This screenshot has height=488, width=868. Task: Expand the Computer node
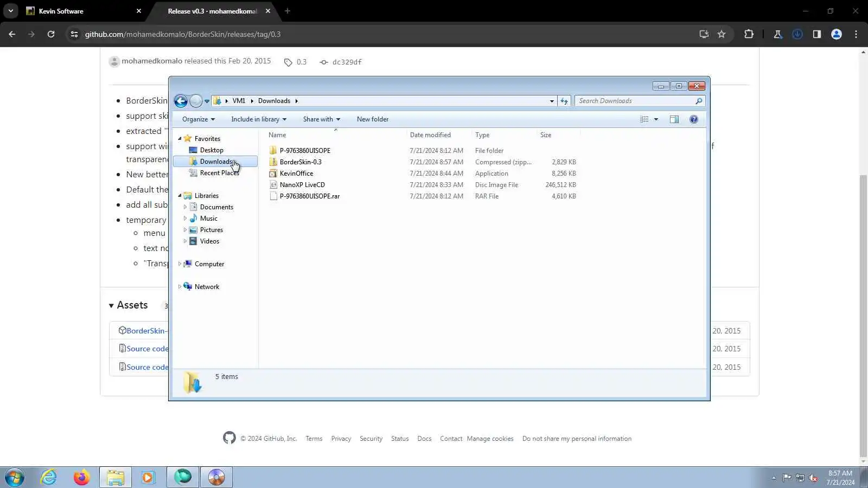[180, 264]
